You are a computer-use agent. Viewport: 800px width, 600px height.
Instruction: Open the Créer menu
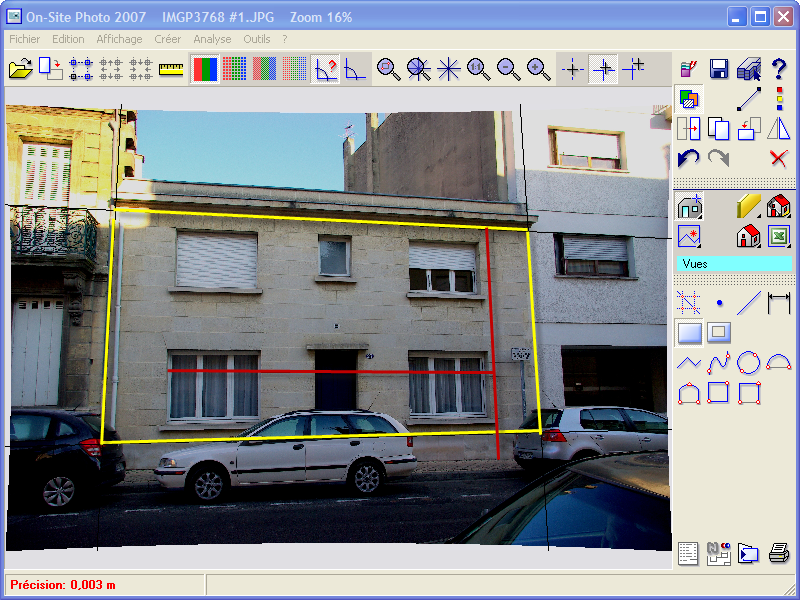click(168, 39)
